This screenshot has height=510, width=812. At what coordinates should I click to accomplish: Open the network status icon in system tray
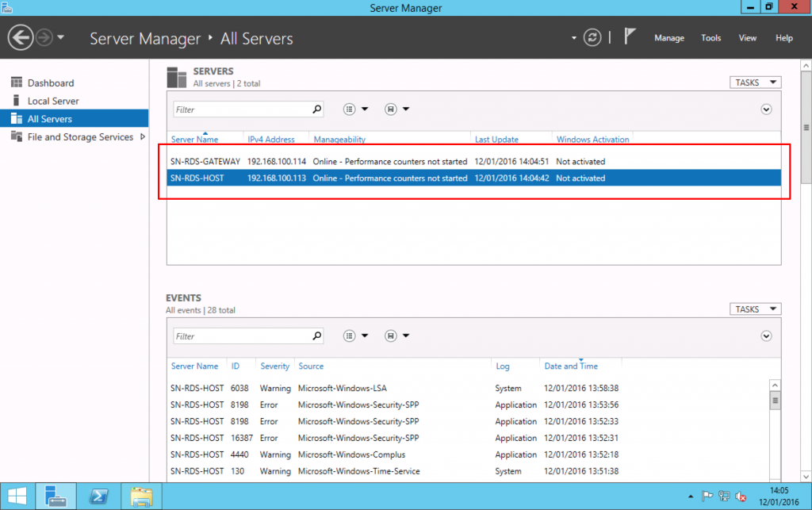point(724,496)
